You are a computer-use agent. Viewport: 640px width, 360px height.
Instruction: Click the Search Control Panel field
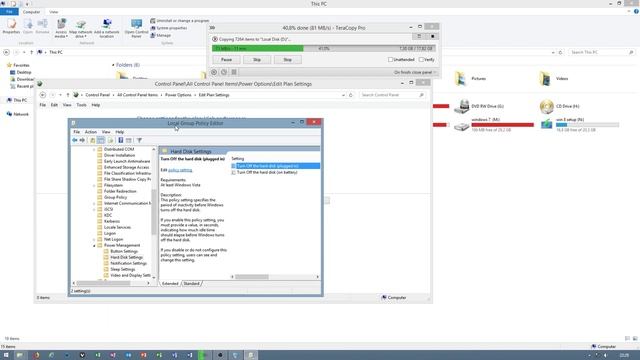point(392,95)
